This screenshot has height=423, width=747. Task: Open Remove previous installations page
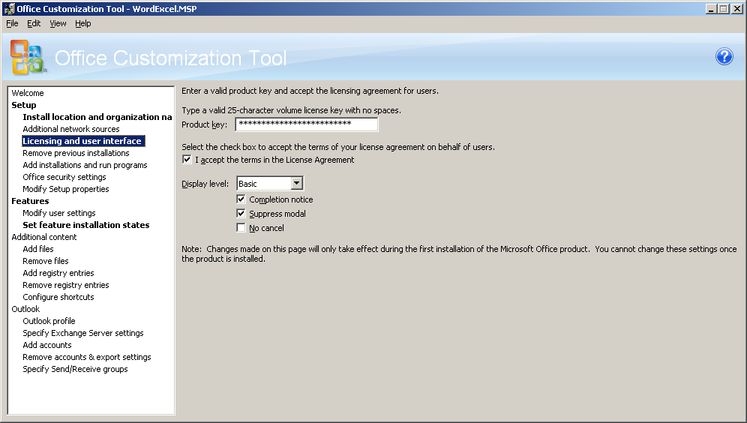tap(76, 153)
